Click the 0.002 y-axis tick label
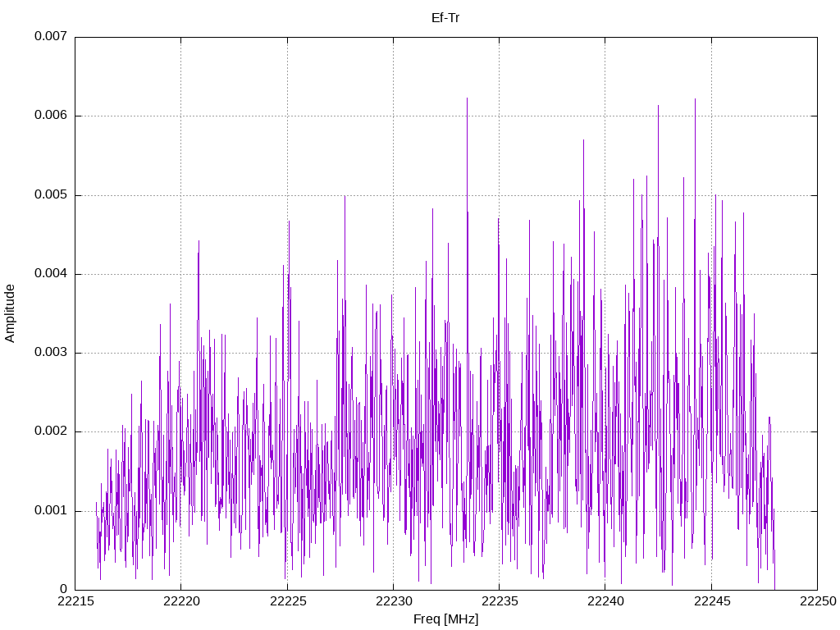Image resolution: width=840 pixels, height=630 pixels. [51, 431]
